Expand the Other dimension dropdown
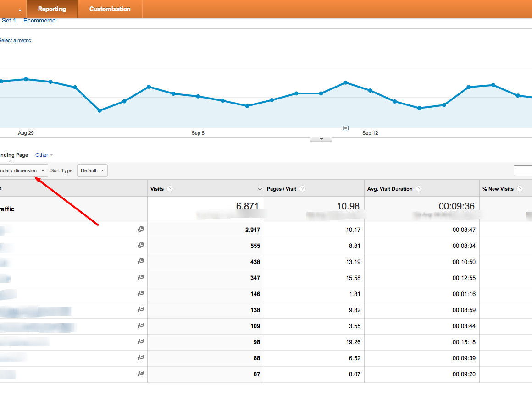Screen dimensions: 532x401 44,155
